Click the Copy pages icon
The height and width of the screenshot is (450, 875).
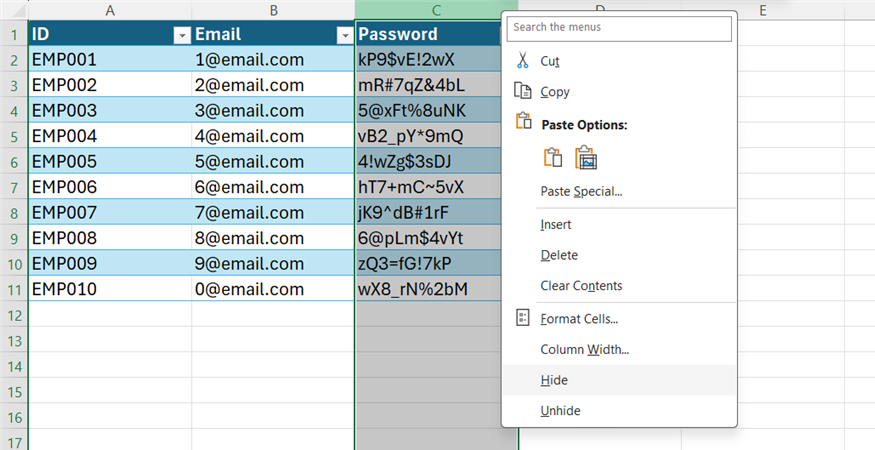coord(522,91)
